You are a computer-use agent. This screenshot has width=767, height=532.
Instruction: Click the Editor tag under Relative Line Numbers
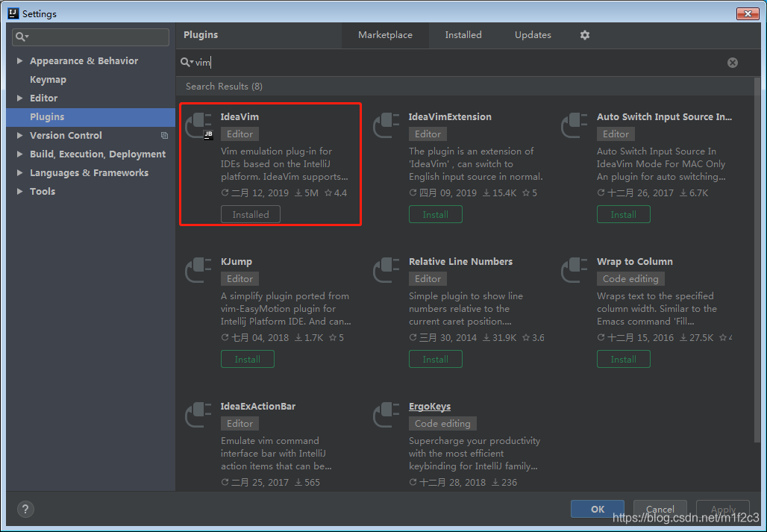tap(428, 279)
